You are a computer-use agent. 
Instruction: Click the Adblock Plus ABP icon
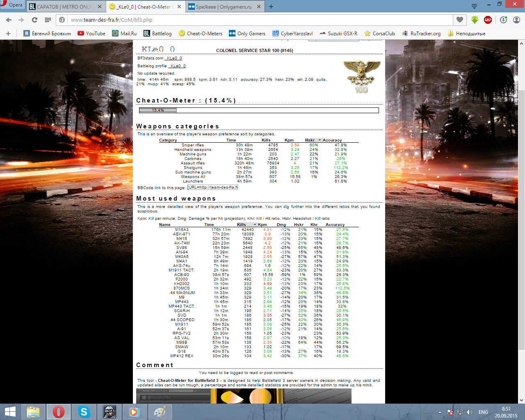[488, 20]
